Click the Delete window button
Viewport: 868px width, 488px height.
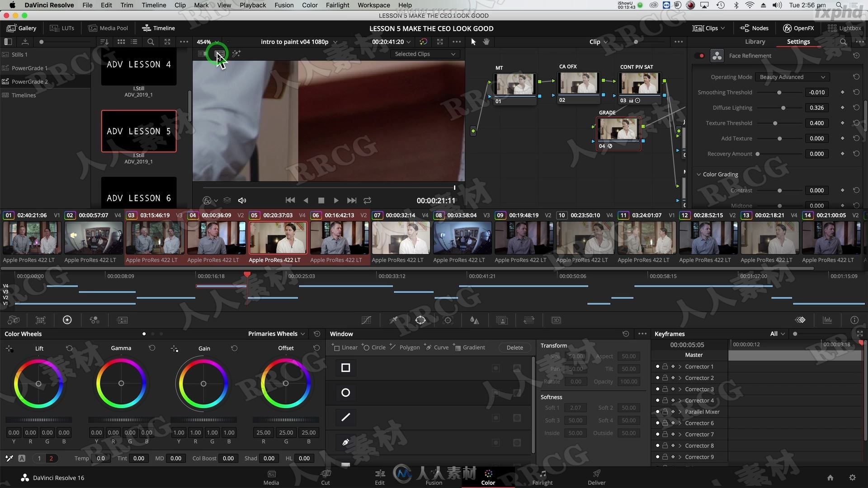pos(514,347)
